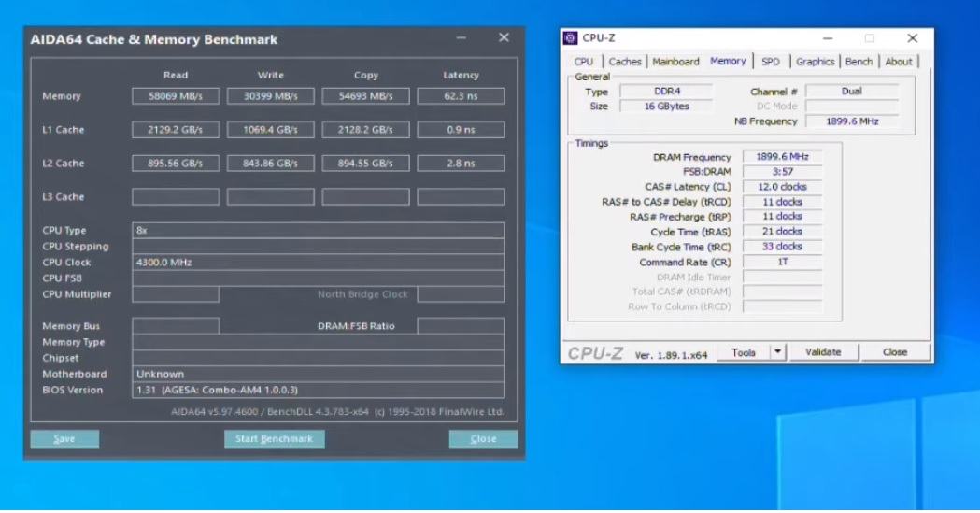Click the L2 Cache Write value 843.86 GB/s
The height and width of the screenshot is (513, 980).
pos(271,164)
